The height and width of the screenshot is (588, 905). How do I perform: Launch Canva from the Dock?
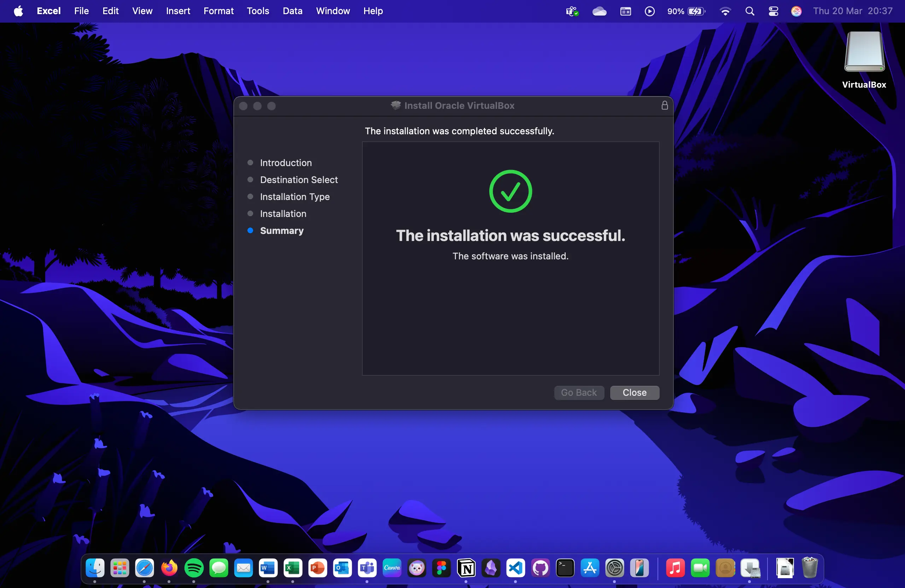pyautogui.click(x=392, y=568)
